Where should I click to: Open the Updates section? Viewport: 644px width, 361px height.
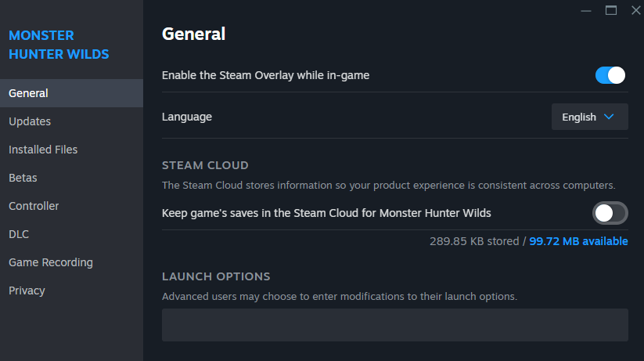30,121
